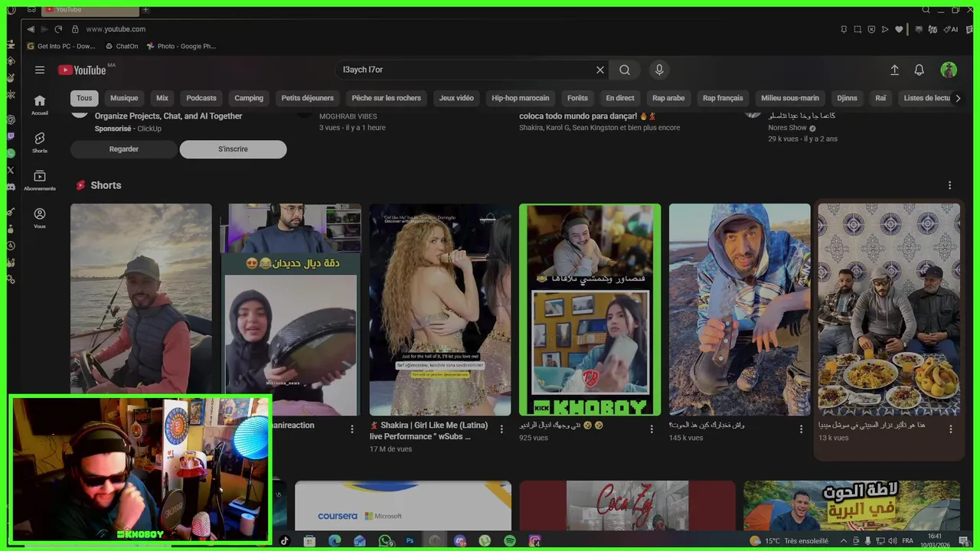Viewport: 980px width, 551px height.
Task: Open options menu for 145 k vues Short
Action: 801,429
